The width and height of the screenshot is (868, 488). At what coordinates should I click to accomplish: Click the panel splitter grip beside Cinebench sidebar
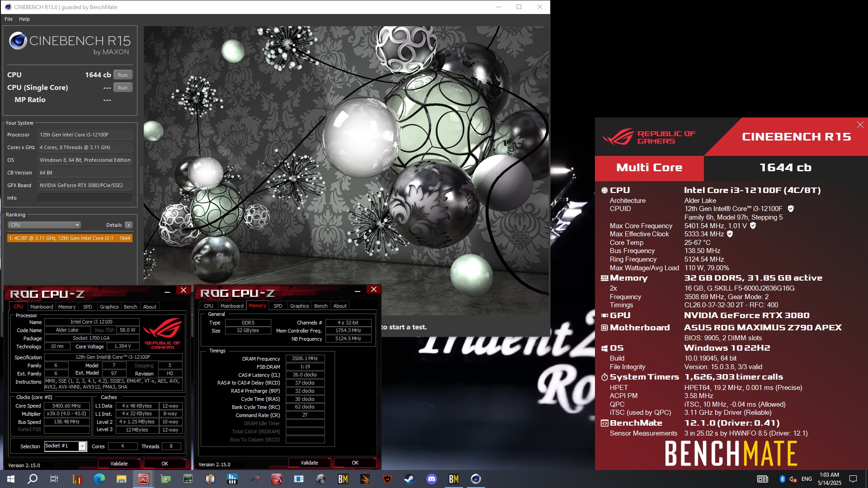141,181
